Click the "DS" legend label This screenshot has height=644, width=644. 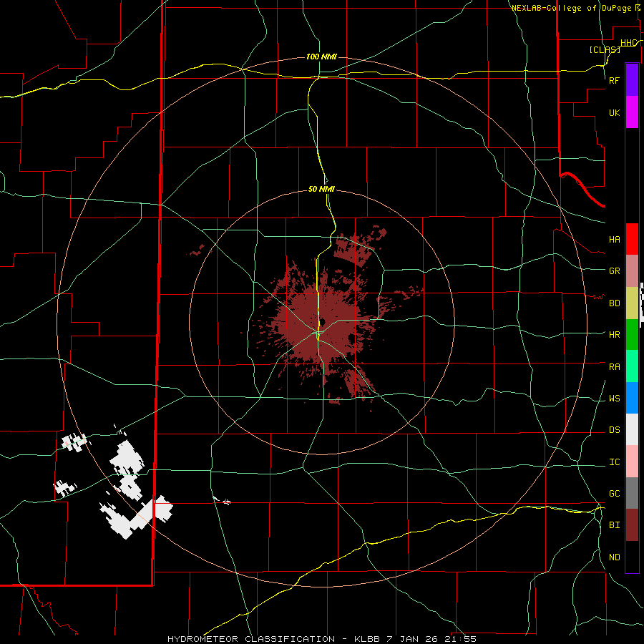point(614,430)
